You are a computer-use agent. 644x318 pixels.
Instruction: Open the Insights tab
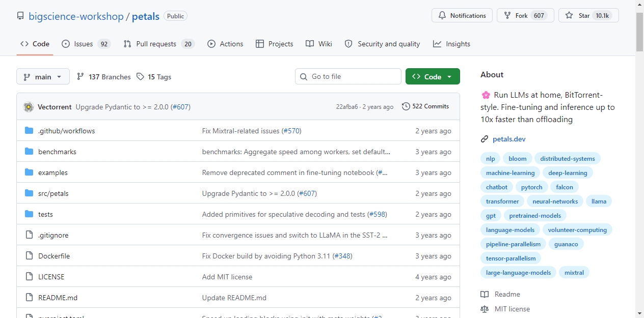coord(451,44)
